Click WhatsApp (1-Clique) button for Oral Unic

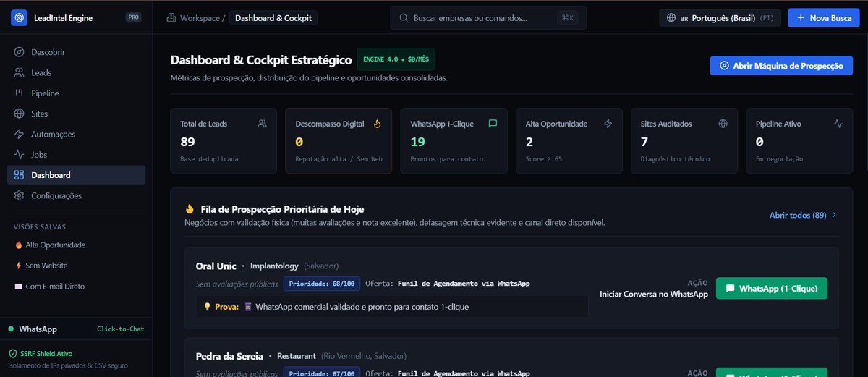[772, 288]
